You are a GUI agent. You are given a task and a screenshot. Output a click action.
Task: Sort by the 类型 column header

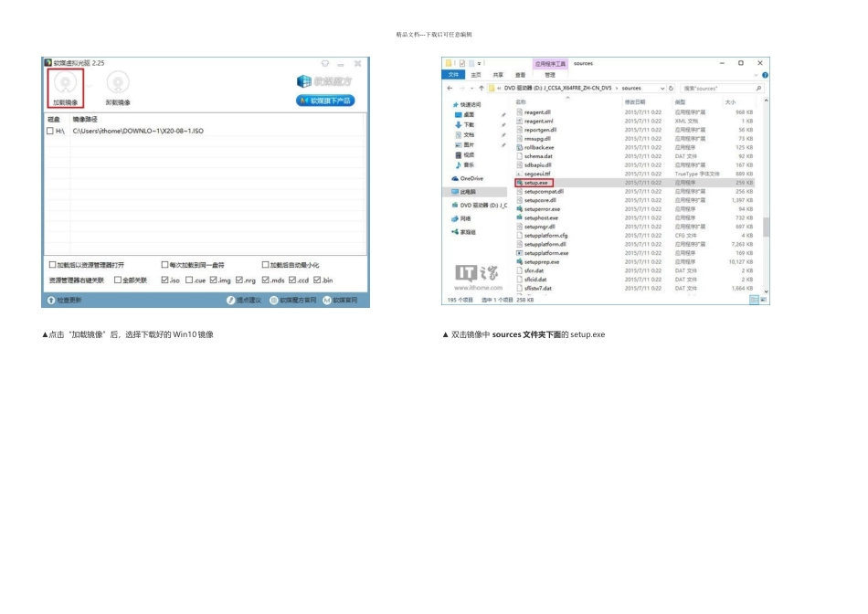click(681, 101)
